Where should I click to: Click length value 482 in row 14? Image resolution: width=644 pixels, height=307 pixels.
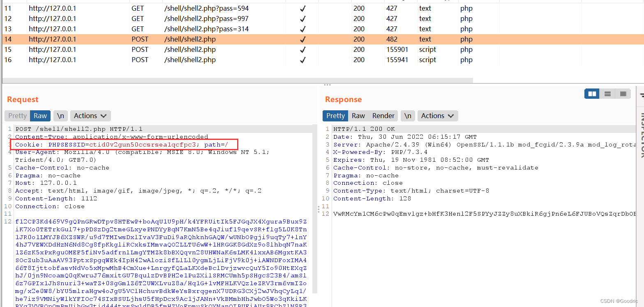click(x=392, y=39)
